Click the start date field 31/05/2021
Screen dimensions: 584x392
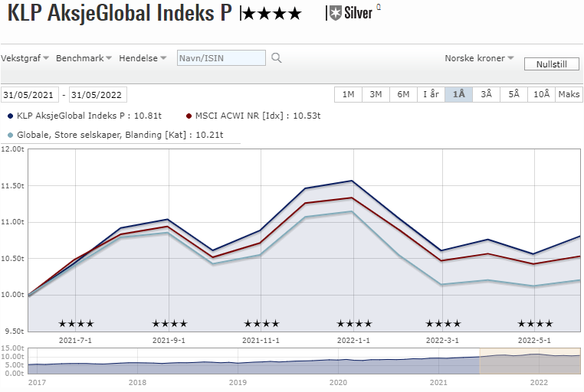[x=29, y=94]
